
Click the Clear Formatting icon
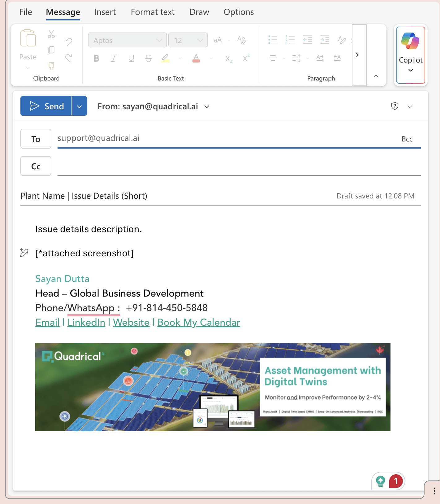point(241,40)
